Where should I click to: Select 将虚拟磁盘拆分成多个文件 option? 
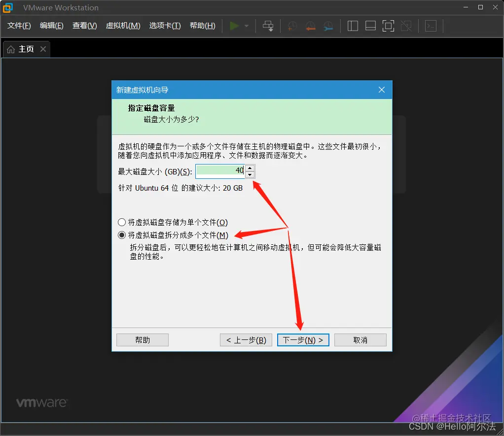coord(122,235)
